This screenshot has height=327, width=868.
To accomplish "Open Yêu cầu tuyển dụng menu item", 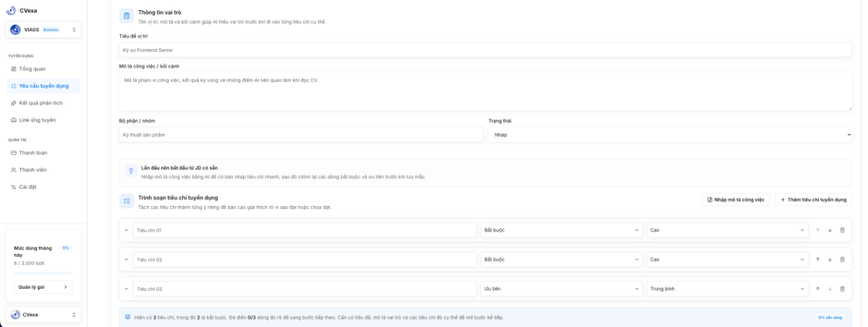I will pyautogui.click(x=43, y=85).
